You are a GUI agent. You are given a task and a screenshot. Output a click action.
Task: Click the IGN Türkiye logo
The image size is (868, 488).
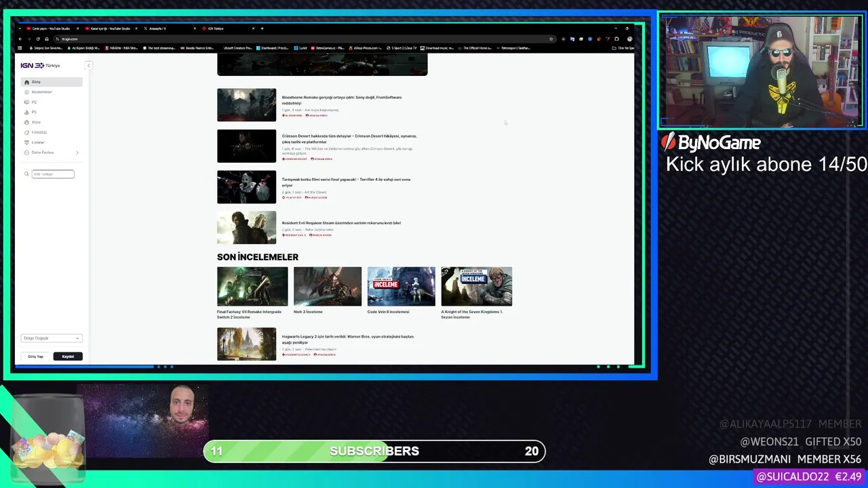point(40,65)
